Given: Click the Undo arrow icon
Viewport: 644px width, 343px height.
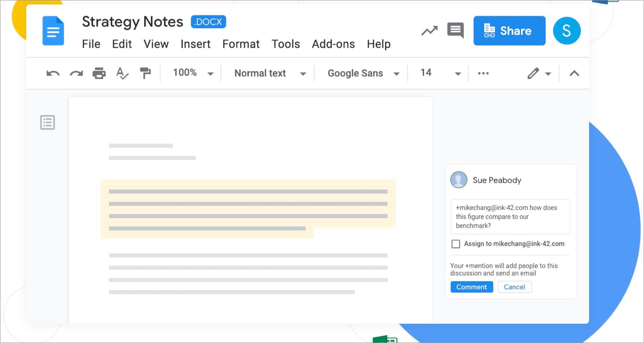Looking at the screenshot, I should [53, 73].
